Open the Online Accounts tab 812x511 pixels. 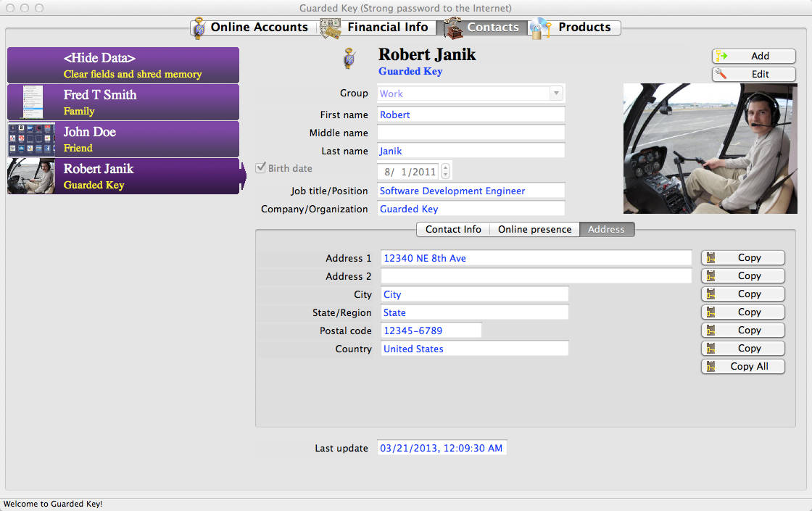[253, 28]
